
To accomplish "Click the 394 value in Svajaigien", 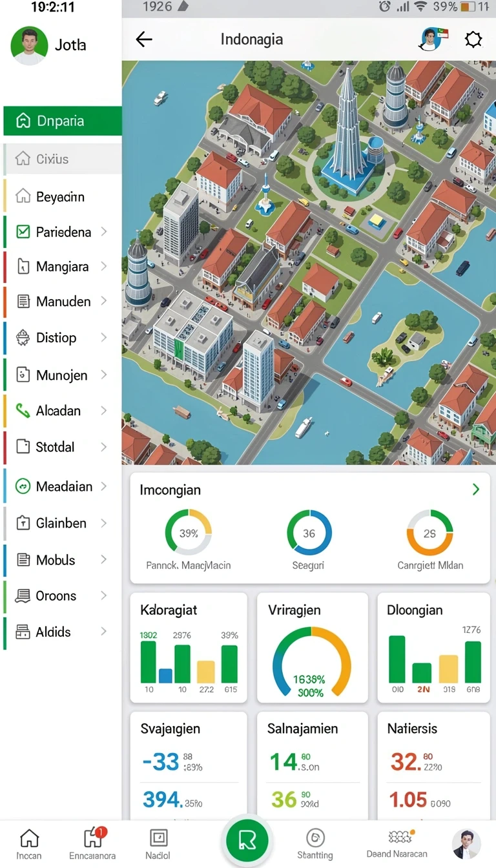I will [x=162, y=800].
